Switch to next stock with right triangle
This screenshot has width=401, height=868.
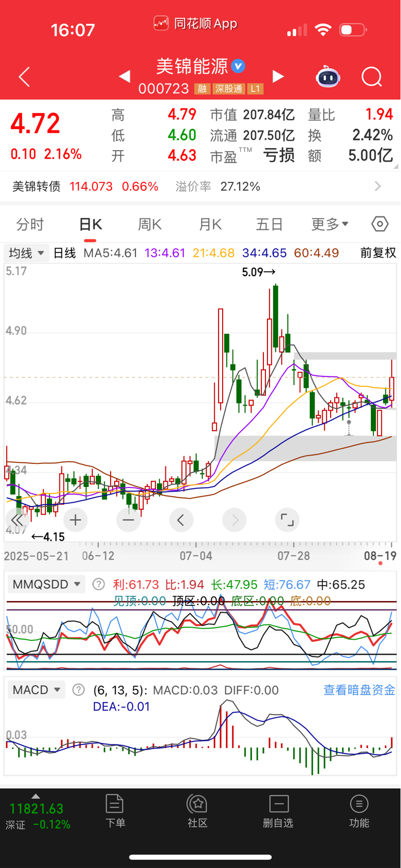click(x=278, y=77)
